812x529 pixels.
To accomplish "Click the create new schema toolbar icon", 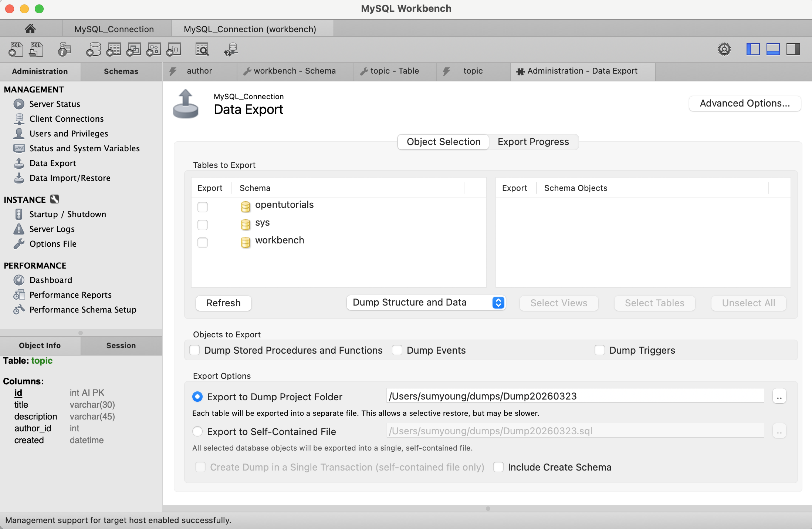I will tap(93, 49).
